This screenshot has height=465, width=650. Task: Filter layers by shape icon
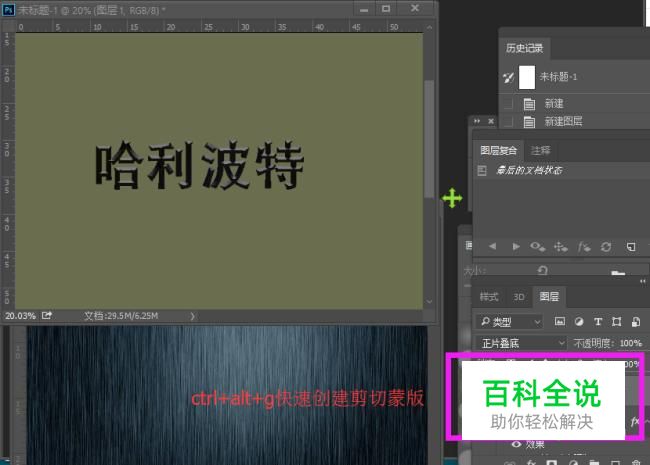[x=617, y=322]
